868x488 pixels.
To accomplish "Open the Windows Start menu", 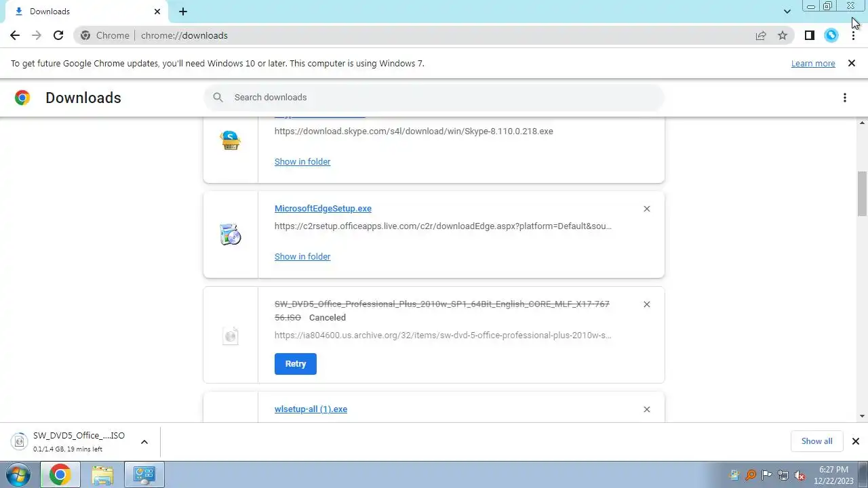I will 18,474.
